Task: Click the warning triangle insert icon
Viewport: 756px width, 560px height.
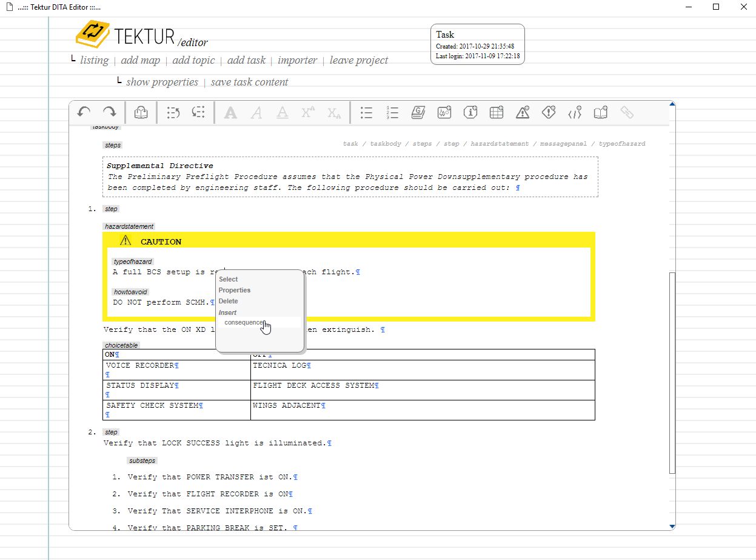Action: (x=523, y=112)
